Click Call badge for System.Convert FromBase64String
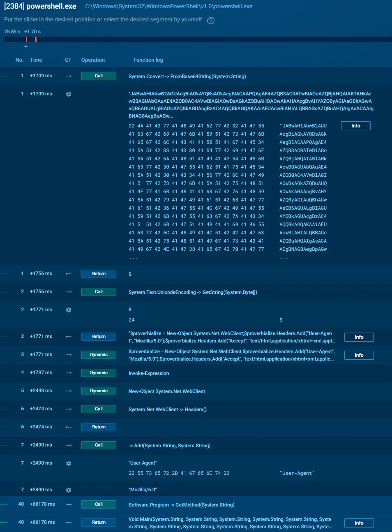 click(99, 76)
